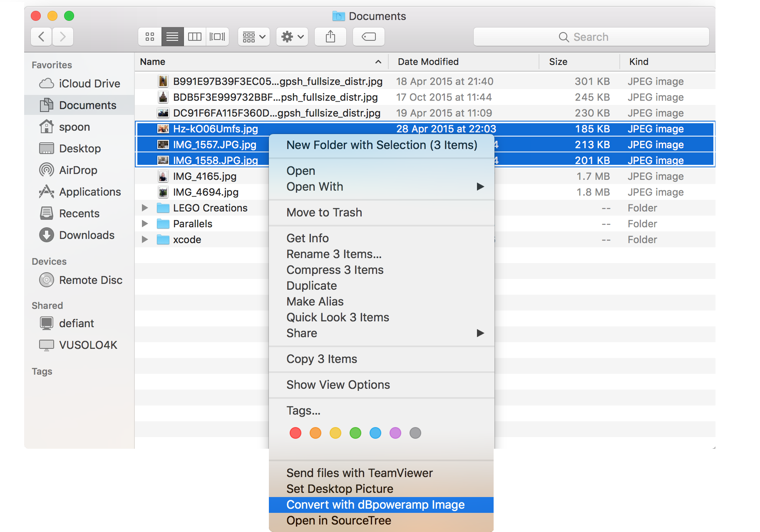Expand the LEGO Creations folder
760x532 pixels.
tap(145, 208)
